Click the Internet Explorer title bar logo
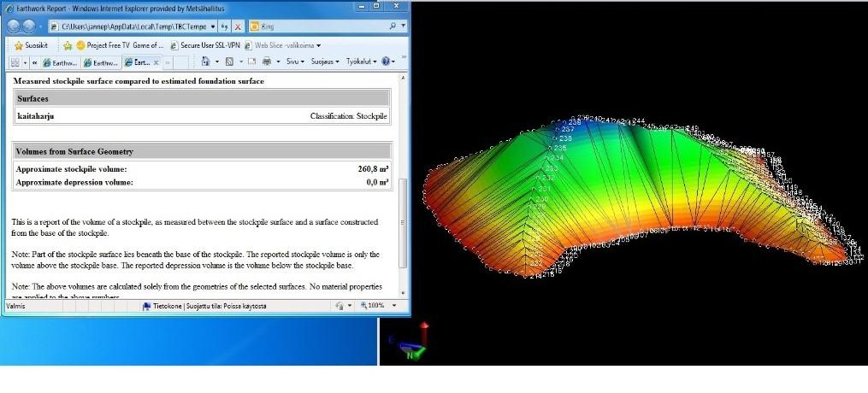Image resolution: width=868 pixels, height=393 pixels. [9, 9]
